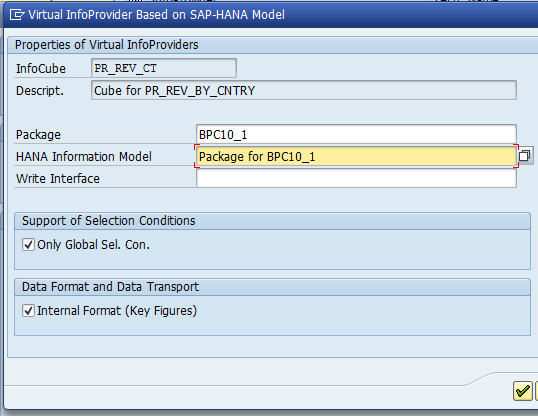Click the green checkmark Continue button

tap(523, 391)
